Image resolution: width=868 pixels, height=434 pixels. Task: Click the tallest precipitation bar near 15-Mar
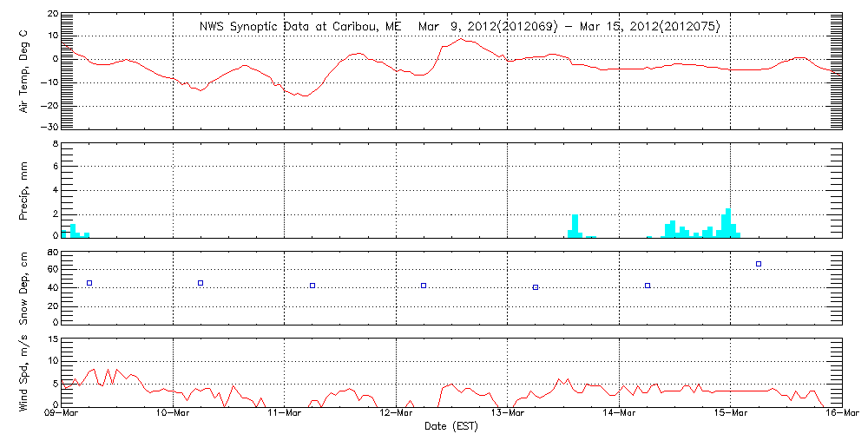coord(728,222)
